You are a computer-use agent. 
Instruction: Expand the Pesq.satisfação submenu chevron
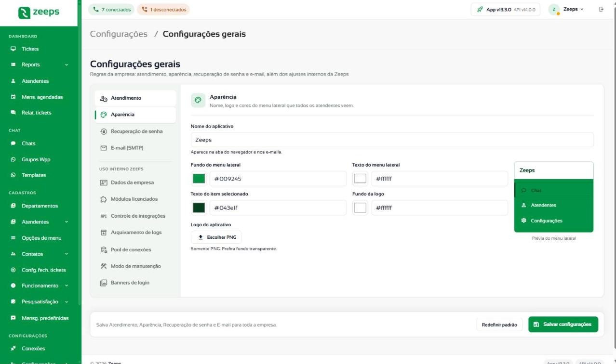click(67, 302)
